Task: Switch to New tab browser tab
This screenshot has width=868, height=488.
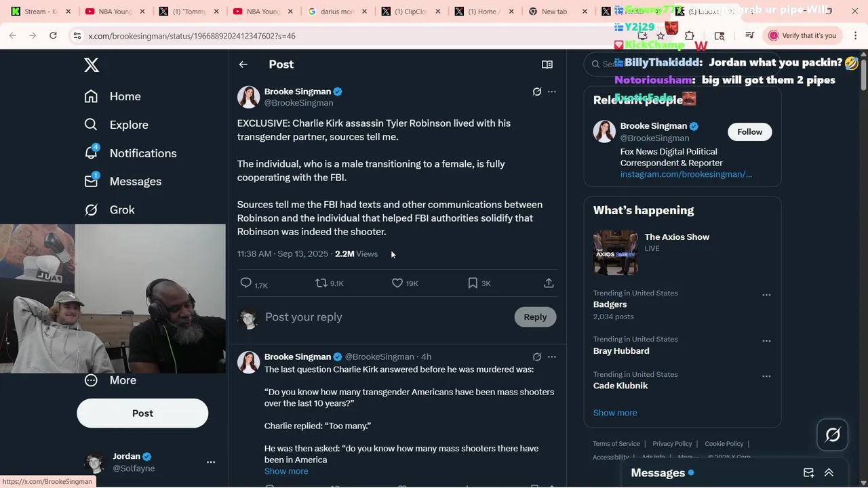Action: coord(554,12)
